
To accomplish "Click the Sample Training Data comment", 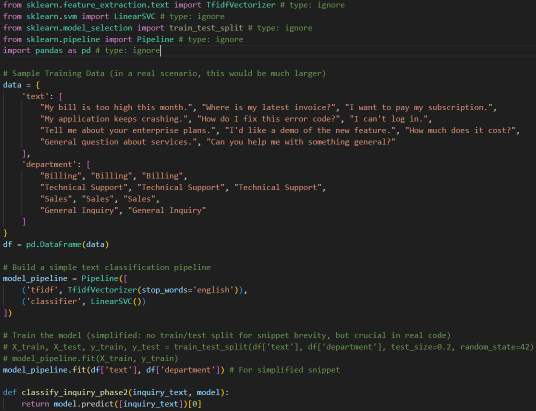I will tap(164, 74).
